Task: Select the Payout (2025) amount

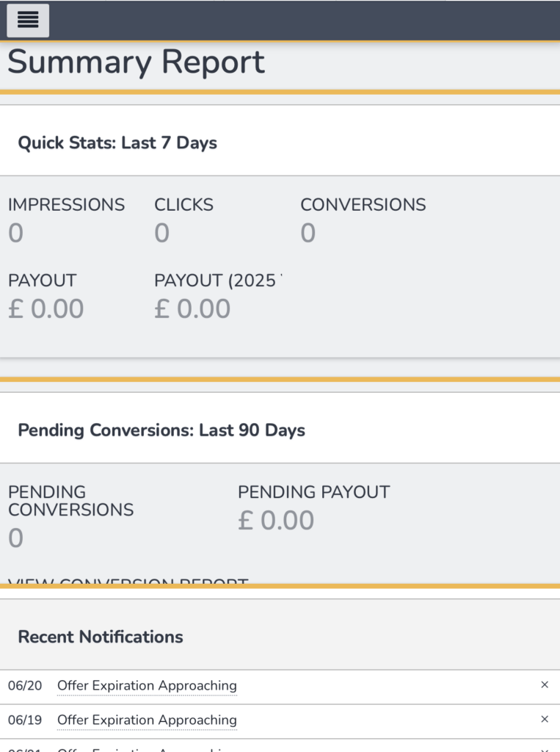Action: pos(192,309)
